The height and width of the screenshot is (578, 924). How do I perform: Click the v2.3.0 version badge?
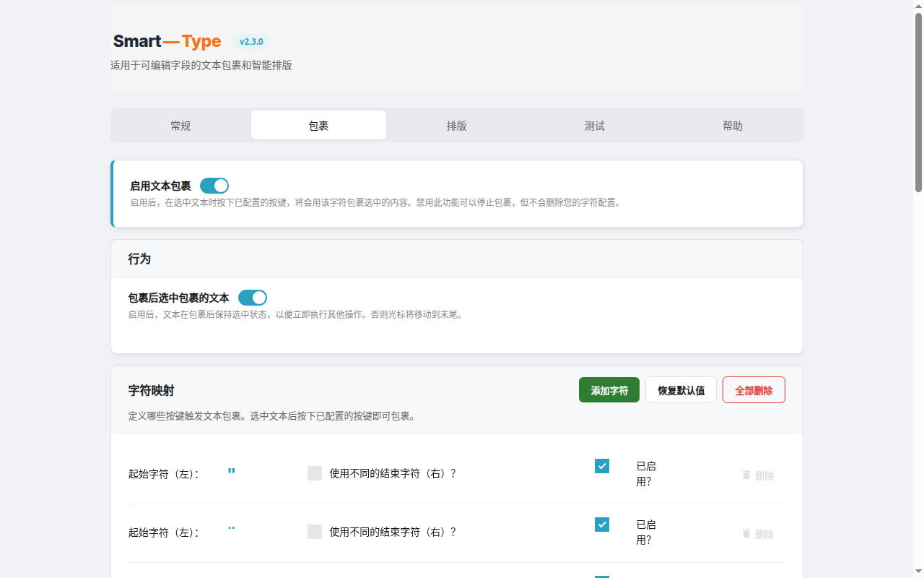coord(251,42)
